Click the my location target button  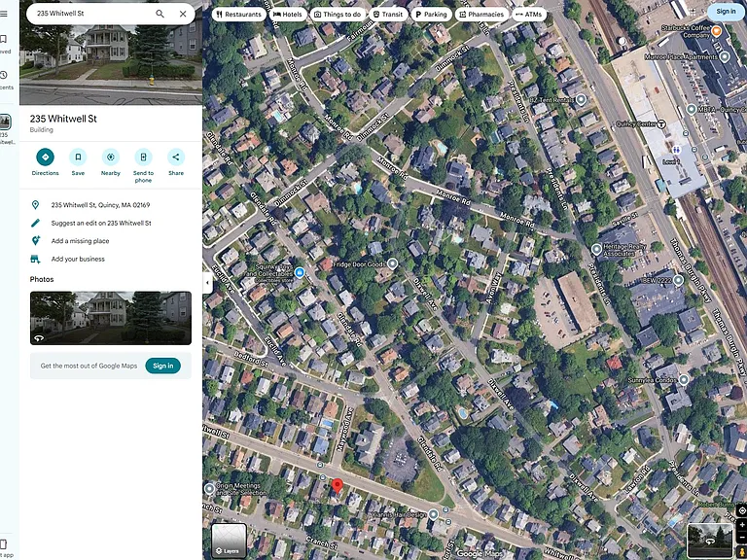(x=742, y=510)
